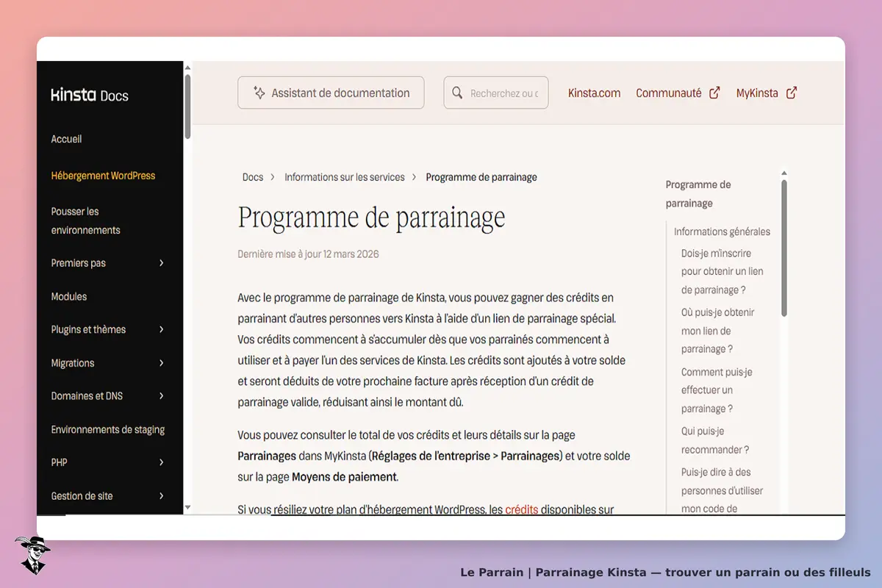The width and height of the screenshot is (882, 588).
Task: Click the sidebar scroll up arrow
Action: click(x=187, y=67)
